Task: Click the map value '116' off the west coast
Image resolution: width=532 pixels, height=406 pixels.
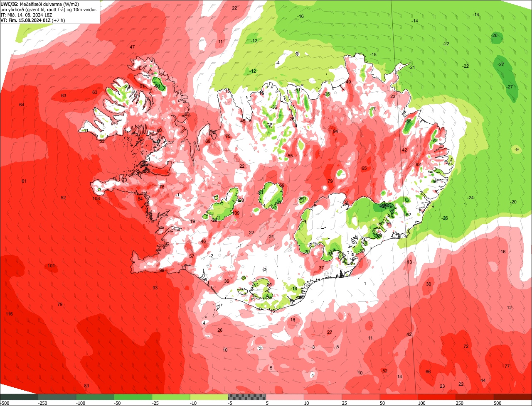Action: (x=9, y=314)
